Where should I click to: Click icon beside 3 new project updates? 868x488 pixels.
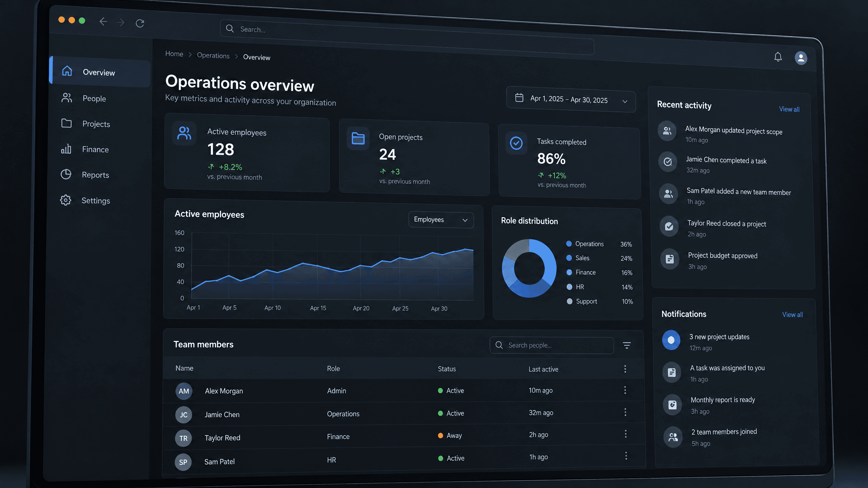point(671,340)
